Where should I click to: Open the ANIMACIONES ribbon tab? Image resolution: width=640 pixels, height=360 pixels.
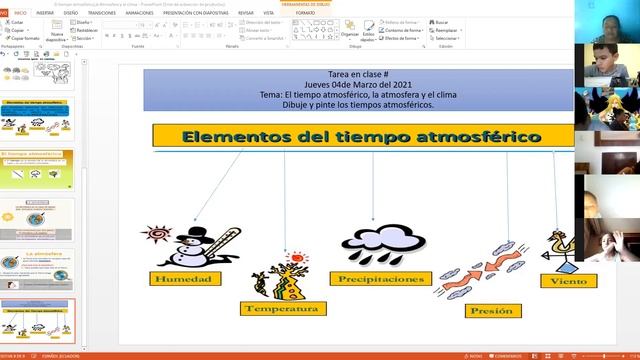pos(139,13)
